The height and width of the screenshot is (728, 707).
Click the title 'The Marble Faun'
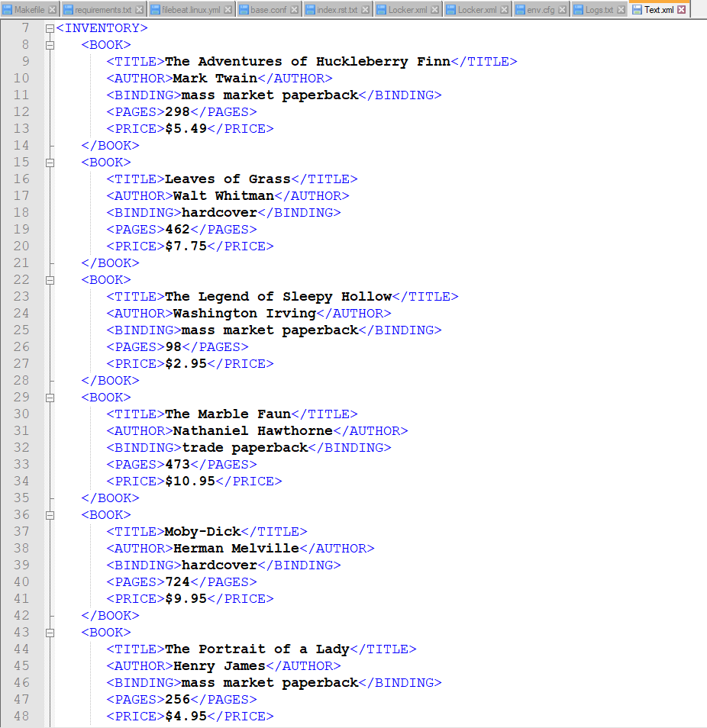(228, 414)
